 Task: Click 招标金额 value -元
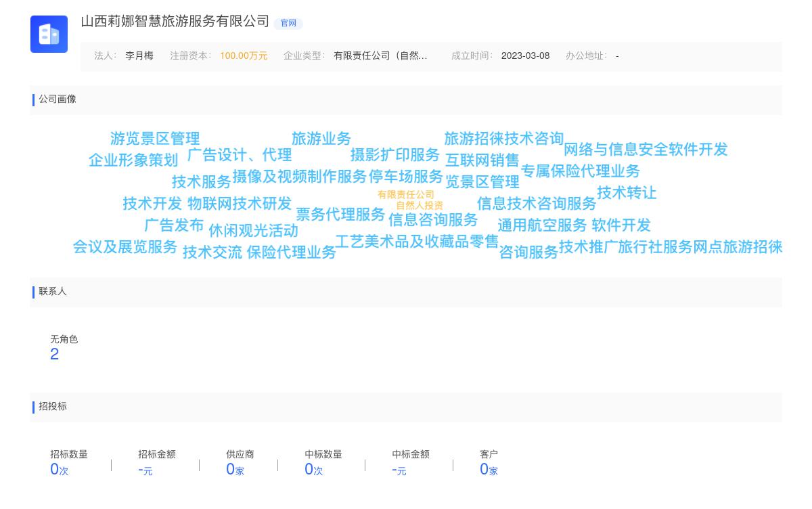tap(145, 469)
